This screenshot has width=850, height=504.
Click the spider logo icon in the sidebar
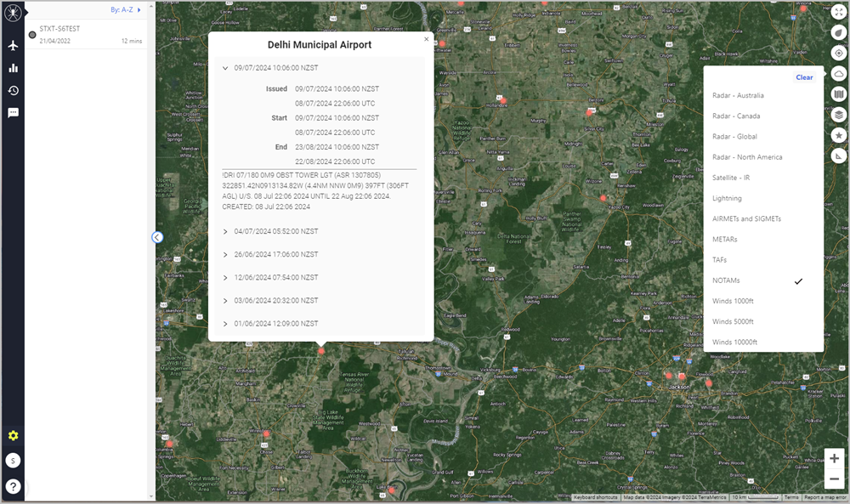13,12
